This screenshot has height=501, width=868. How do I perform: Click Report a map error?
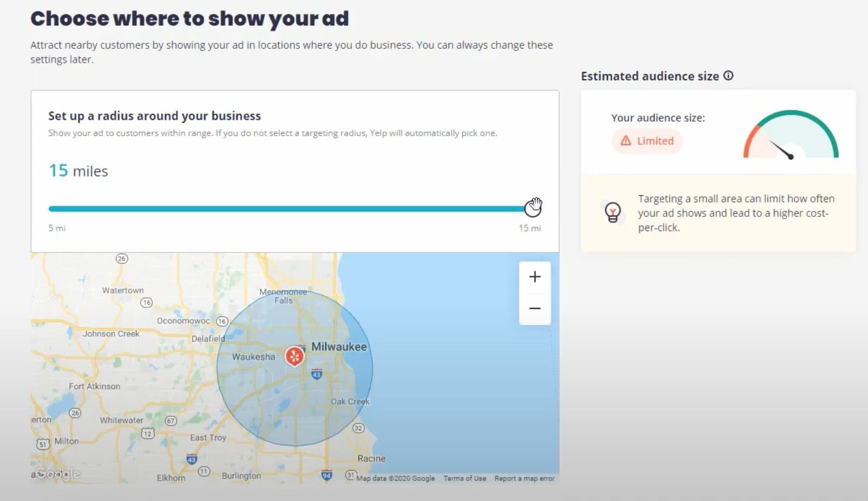tap(525, 478)
